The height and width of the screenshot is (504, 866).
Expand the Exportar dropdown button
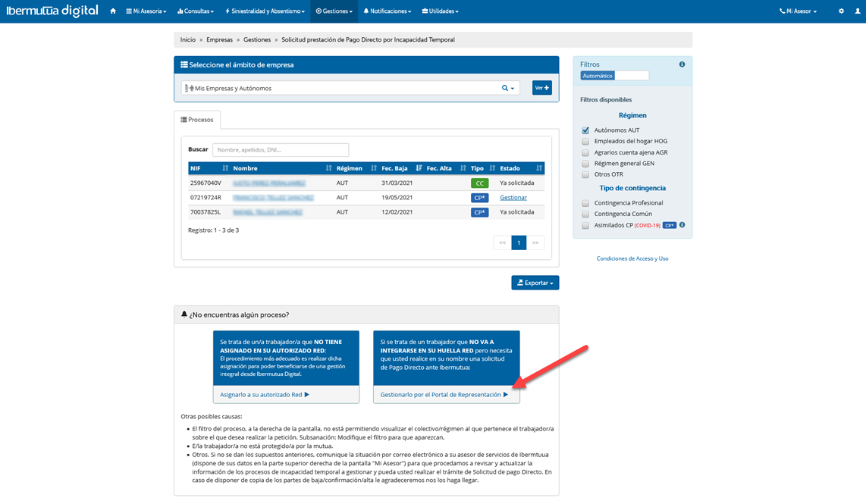(x=535, y=283)
